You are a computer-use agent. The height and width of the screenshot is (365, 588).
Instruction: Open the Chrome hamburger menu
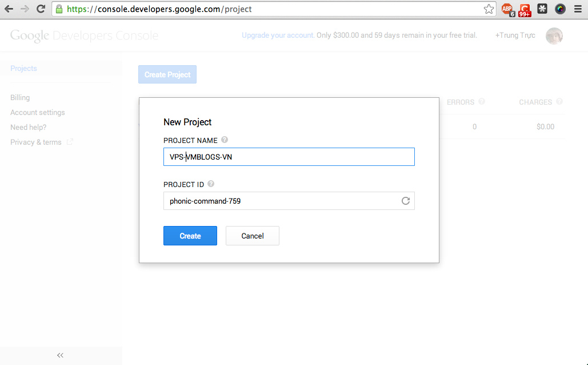click(578, 9)
